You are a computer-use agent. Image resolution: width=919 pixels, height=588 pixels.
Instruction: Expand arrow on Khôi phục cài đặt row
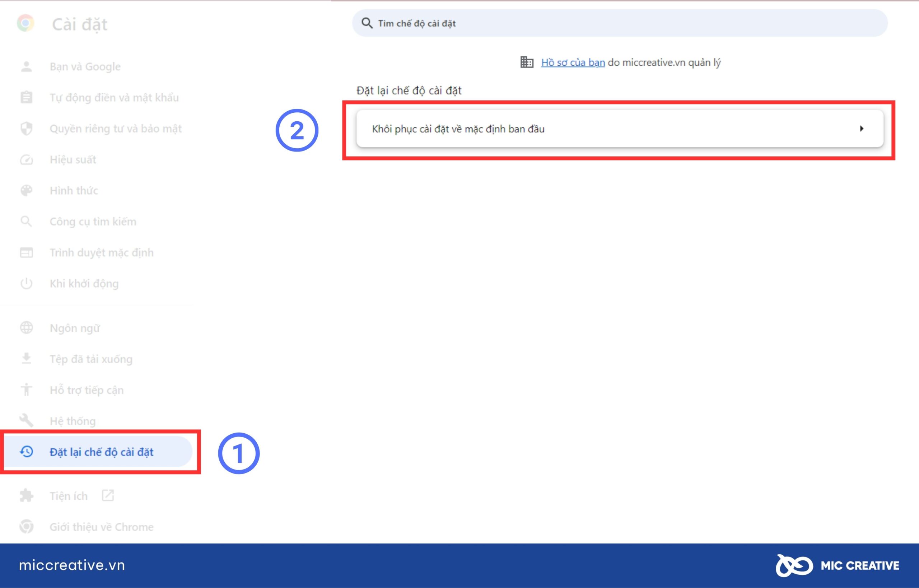click(x=862, y=129)
